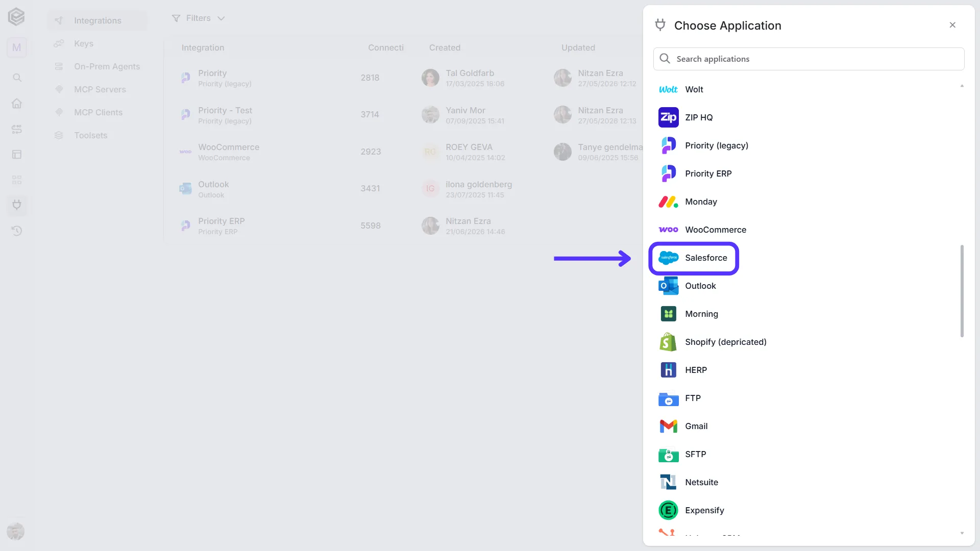The height and width of the screenshot is (551, 980).
Task: Close the Choose Application panel
Action: [x=952, y=25]
